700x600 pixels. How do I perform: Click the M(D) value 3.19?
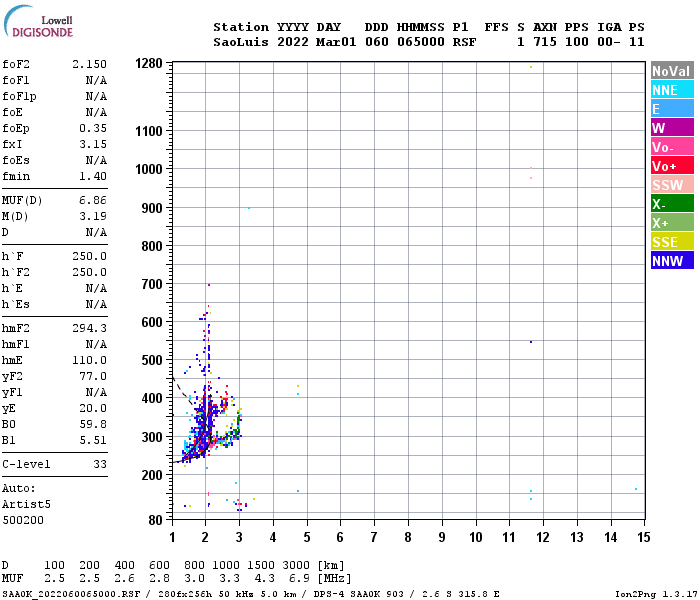click(93, 217)
